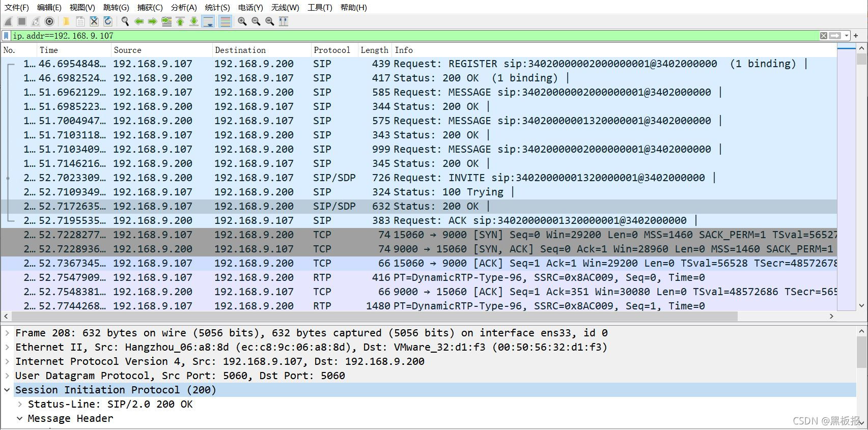Select the ACK request SIP row
This screenshot has width=868, height=430.
pyautogui.click(x=418, y=220)
